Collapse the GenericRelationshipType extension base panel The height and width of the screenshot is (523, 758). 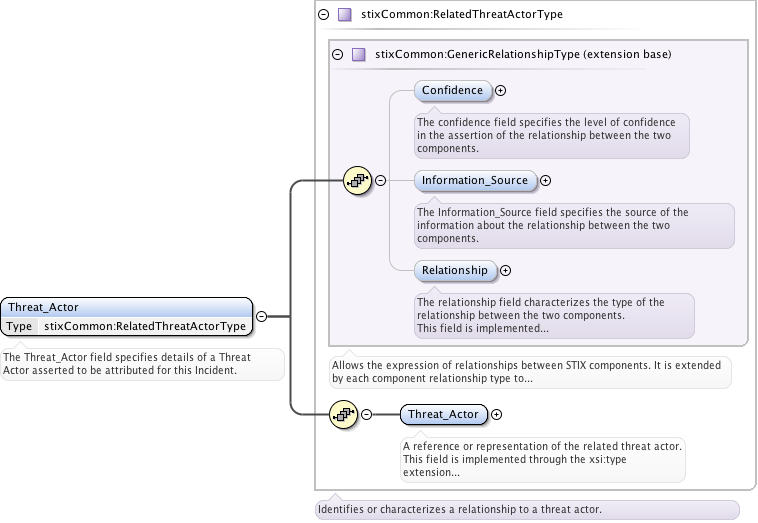pyautogui.click(x=337, y=54)
